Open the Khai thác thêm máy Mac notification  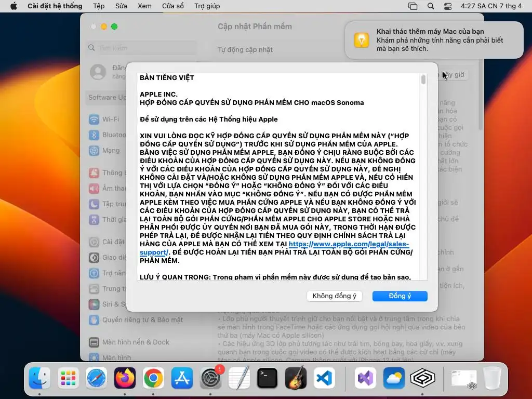click(x=434, y=40)
